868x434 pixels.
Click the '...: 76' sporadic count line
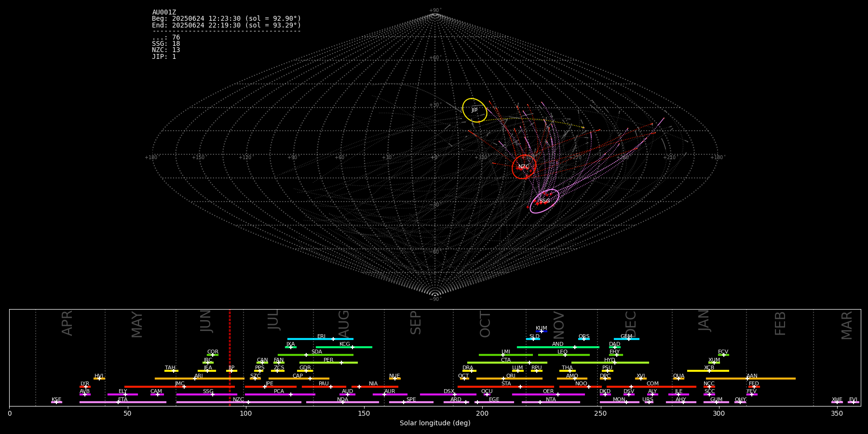[166, 38]
